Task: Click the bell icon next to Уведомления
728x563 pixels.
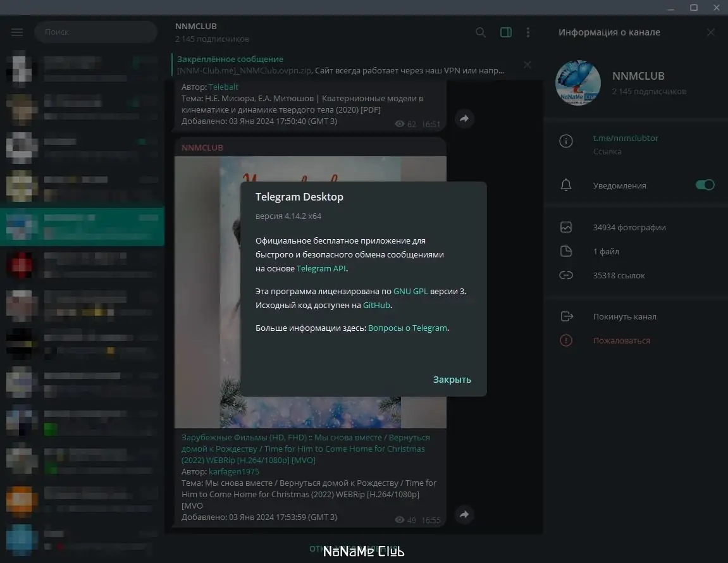Action: tap(566, 185)
